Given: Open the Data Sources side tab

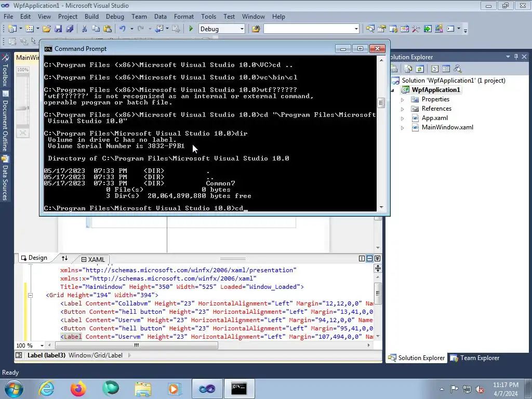Looking at the screenshot, I should [5, 178].
